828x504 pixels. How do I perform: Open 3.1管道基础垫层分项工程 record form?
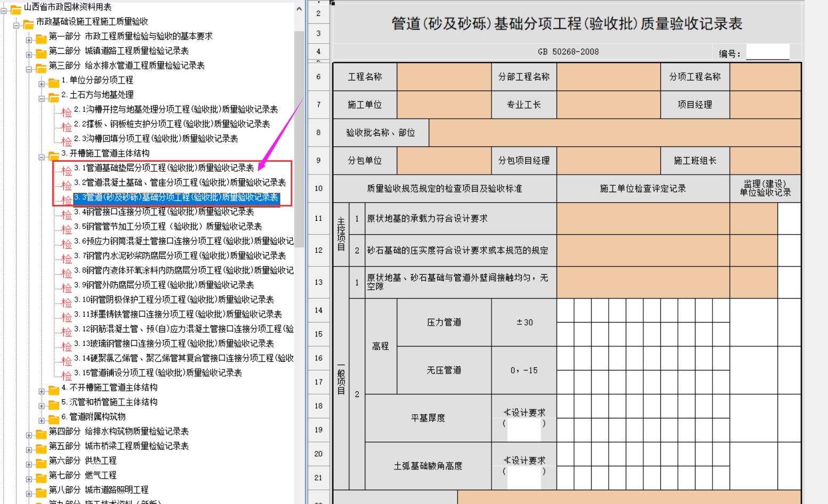click(x=164, y=168)
